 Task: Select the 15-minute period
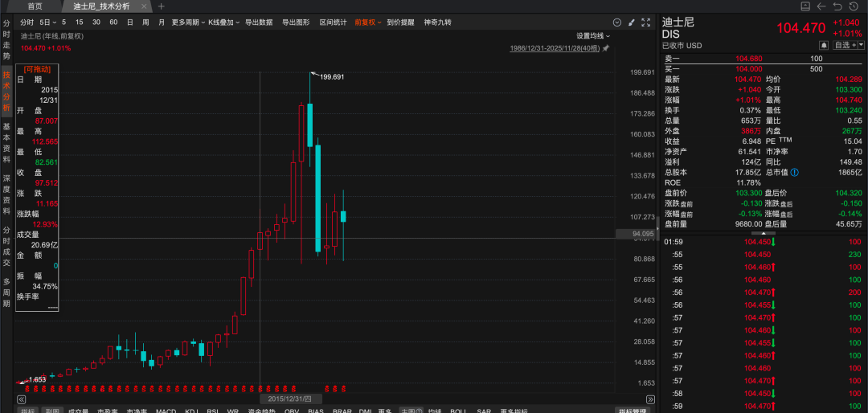click(80, 22)
